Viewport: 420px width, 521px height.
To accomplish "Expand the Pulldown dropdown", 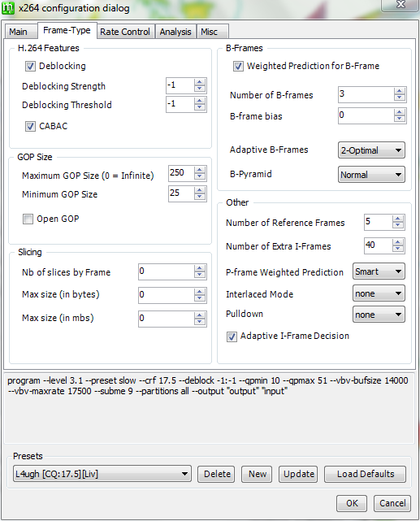I will click(x=379, y=315).
